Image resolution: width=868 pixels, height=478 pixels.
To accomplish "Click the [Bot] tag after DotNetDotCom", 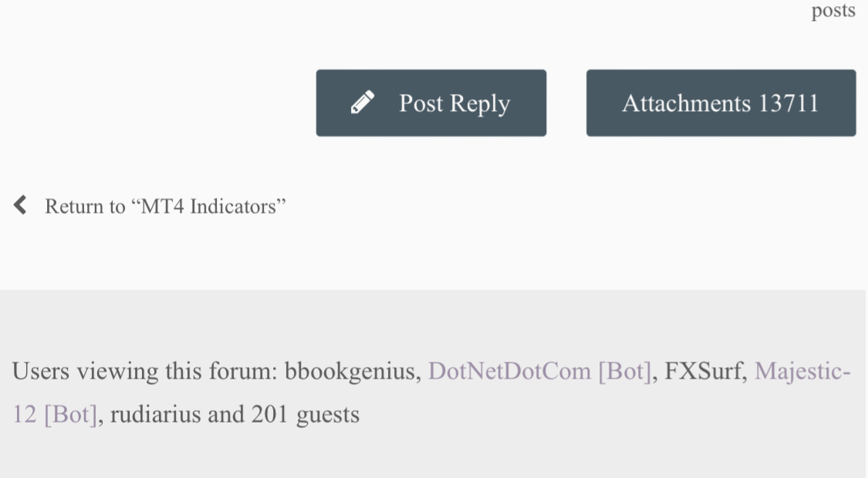I will (623, 372).
